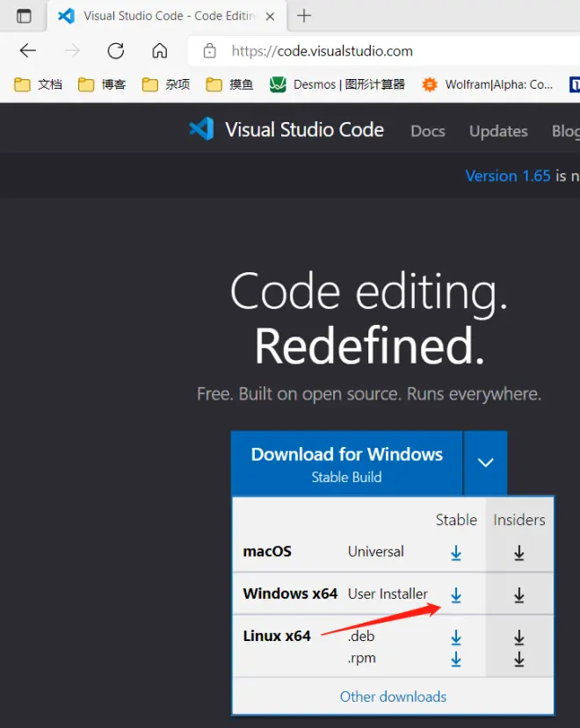The image size is (580, 728).
Task: Open the Updates navigation item
Action: pos(498,132)
